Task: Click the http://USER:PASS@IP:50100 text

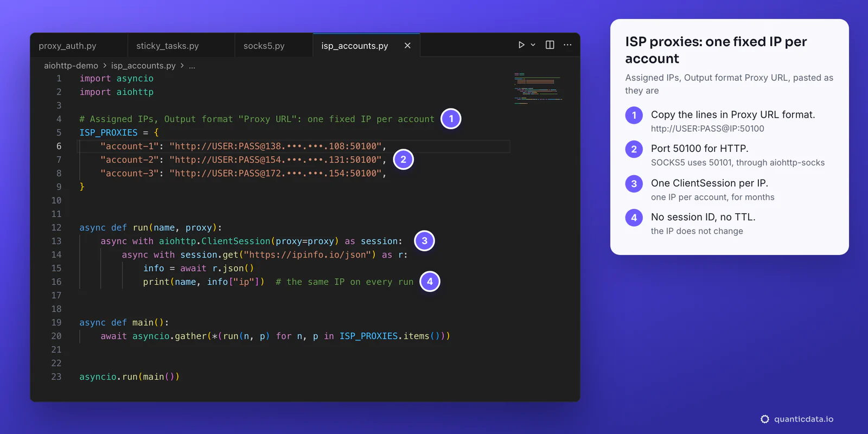Action: [707, 129]
